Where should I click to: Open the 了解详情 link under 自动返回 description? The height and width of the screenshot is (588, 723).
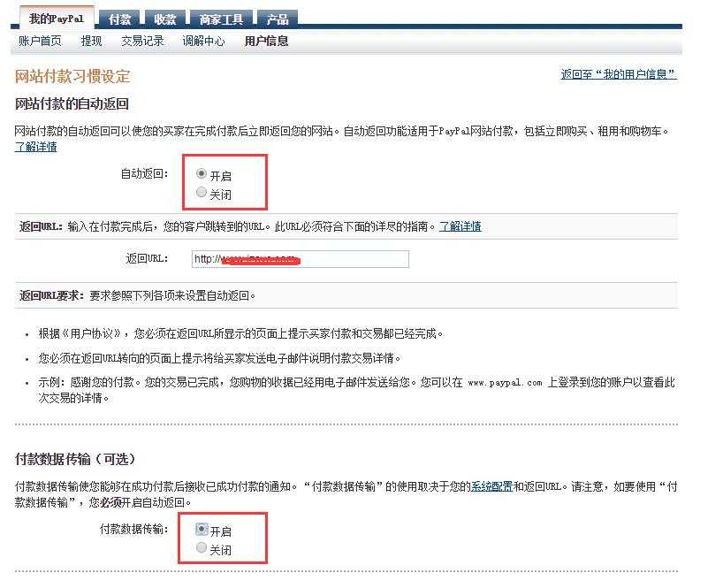point(34,146)
